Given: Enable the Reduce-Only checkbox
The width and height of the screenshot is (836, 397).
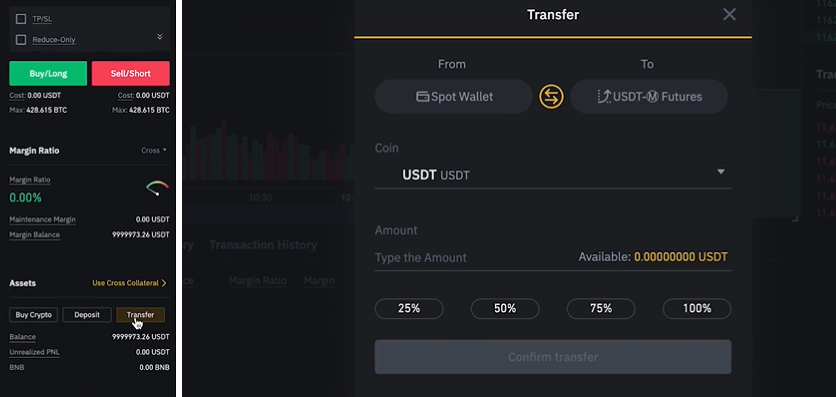Looking at the screenshot, I should click(21, 40).
